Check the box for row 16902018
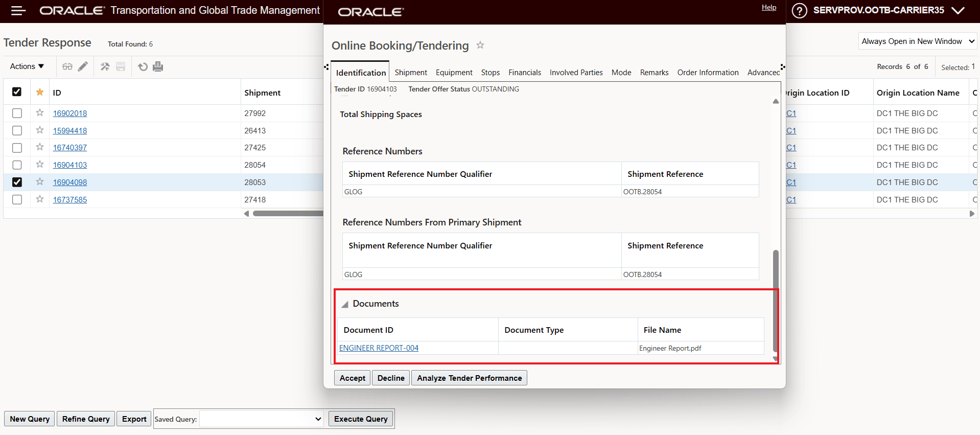The image size is (980, 435). coord(17,113)
